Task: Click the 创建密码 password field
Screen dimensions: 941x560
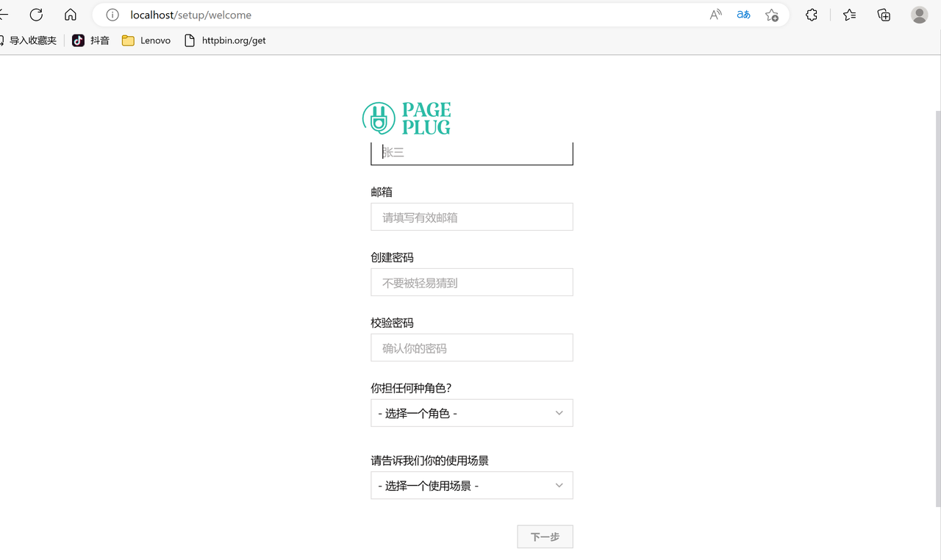Action: [x=472, y=282]
